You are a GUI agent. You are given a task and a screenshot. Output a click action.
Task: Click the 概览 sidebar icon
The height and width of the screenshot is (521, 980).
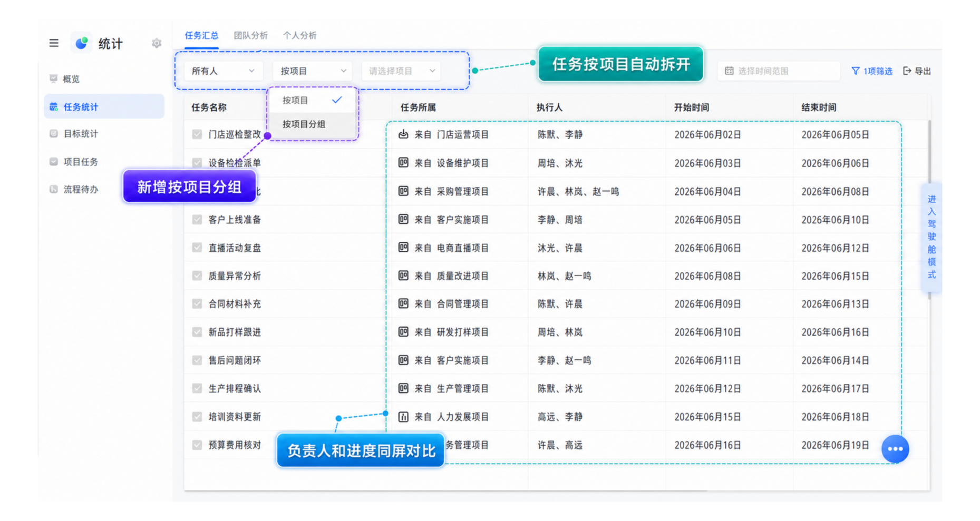click(x=53, y=78)
